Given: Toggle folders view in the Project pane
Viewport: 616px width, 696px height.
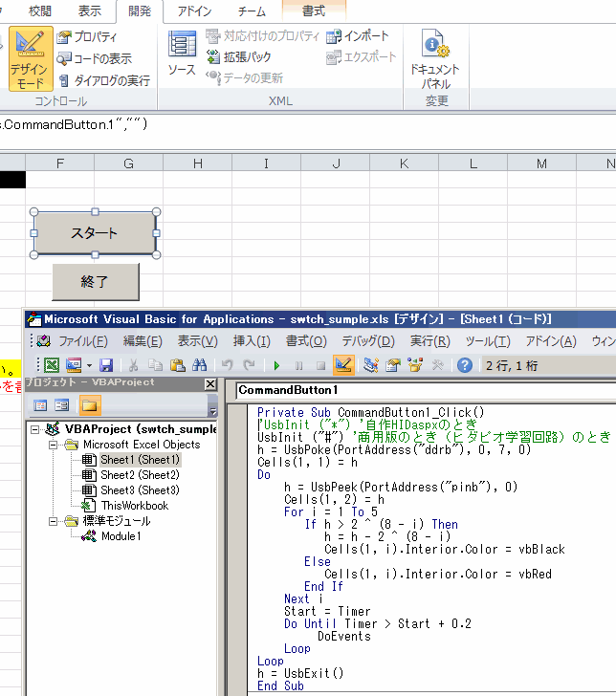Looking at the screenshot, I should point(89,405).
